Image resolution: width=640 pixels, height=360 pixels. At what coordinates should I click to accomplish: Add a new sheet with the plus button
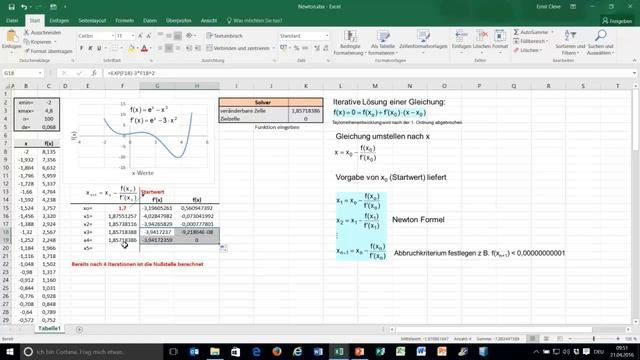[79, 329]
